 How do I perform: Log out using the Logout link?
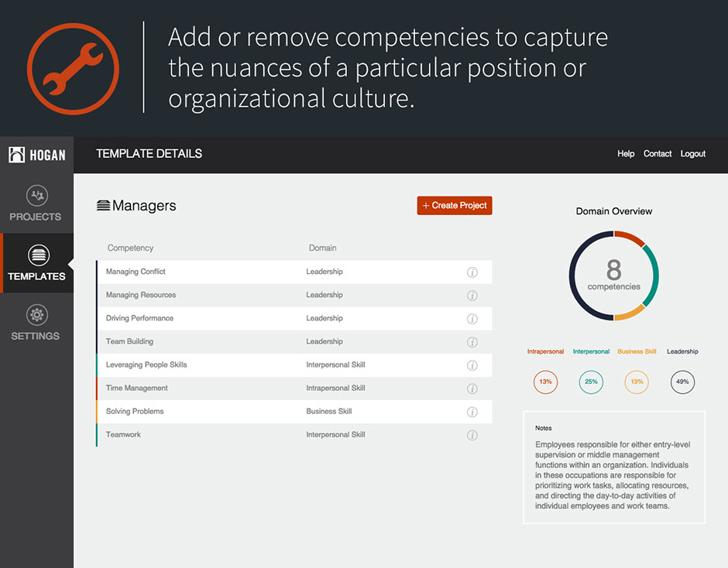click(693, 154)
